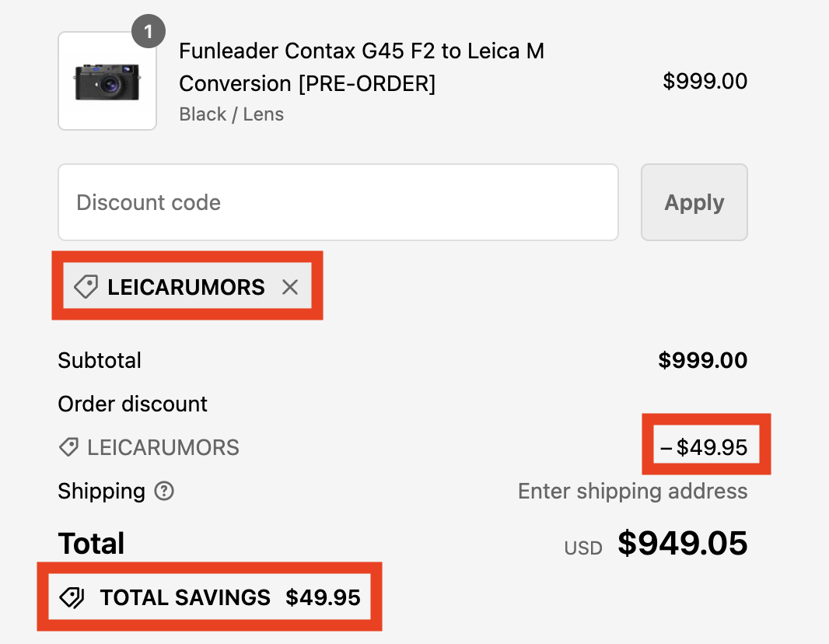Select the Funleader Contax G45 product title

(361, 67)
